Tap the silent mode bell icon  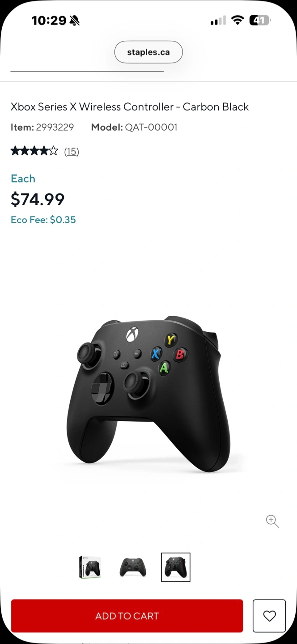click(74, 21)
